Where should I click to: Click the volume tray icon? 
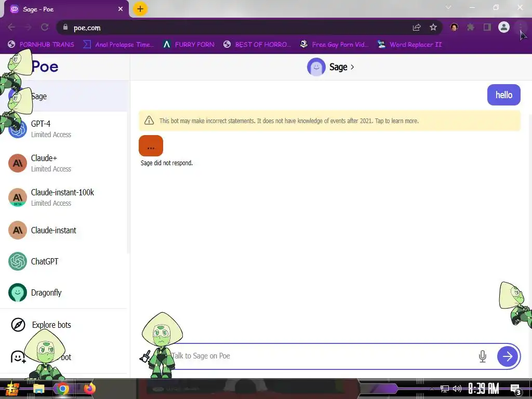pos(457,389)
